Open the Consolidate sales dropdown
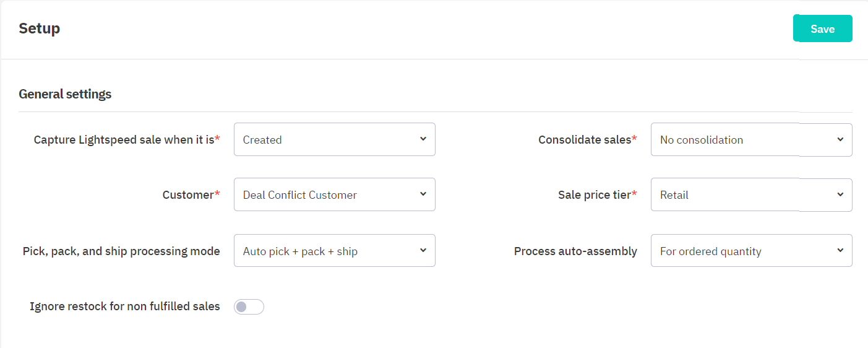Viewport: 868px width, 348px height. pos(751,139)
